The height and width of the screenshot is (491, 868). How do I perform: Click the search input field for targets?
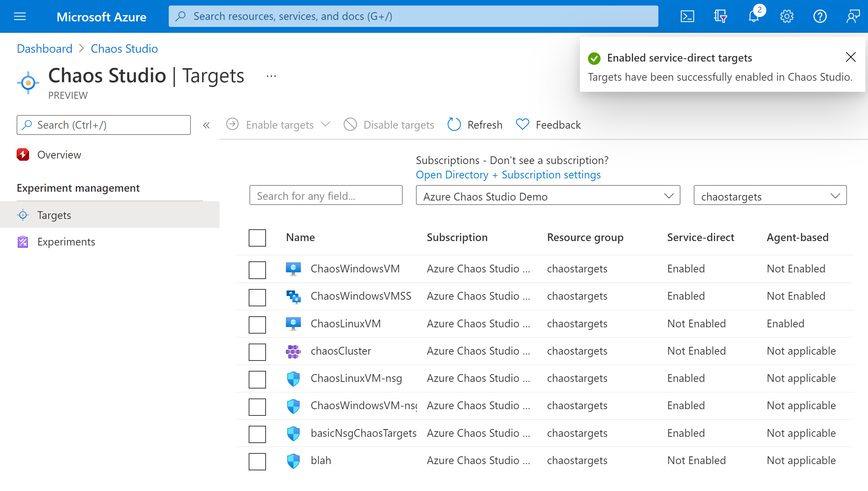point(327,196)
